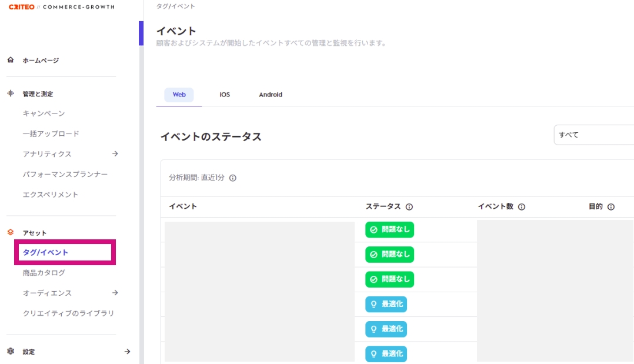This screenshot has width=634, height=364.
Task: Switch to the iOS tab
Action: click(x=225, y=95)
